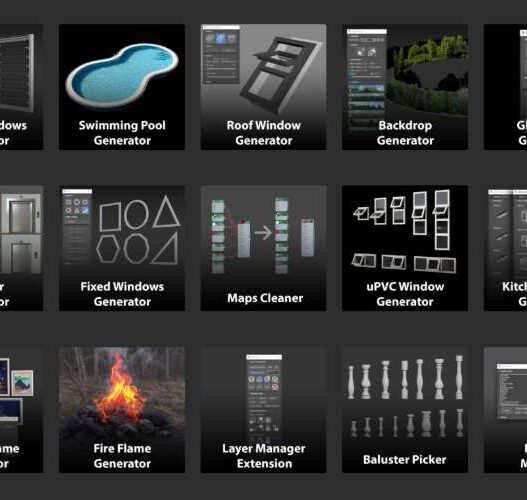
Task: Open the Fixed Windows Generator card
Action: 122,248
